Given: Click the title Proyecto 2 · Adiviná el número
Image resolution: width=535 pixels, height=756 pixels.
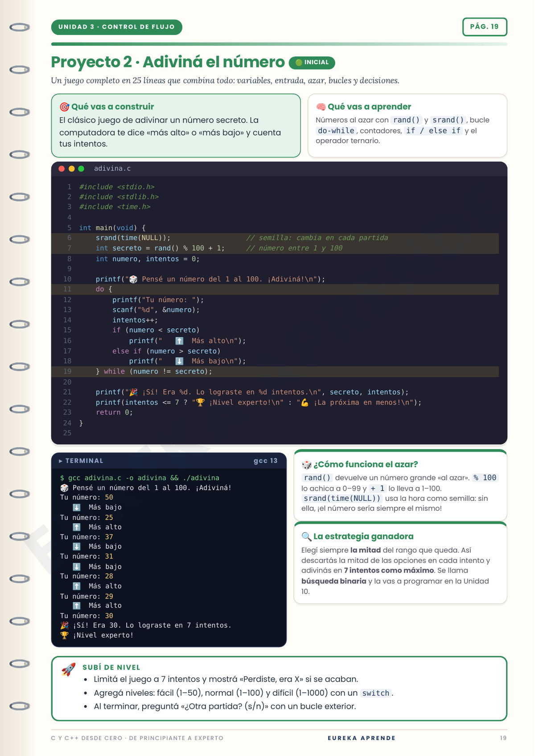Looking at the screenshot, I should [168, 62].
